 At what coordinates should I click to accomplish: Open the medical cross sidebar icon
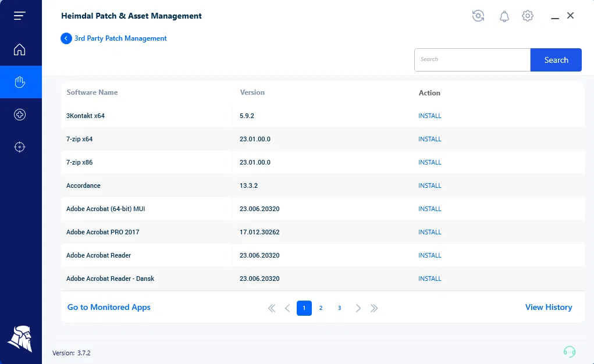click(x=20, y=115)
